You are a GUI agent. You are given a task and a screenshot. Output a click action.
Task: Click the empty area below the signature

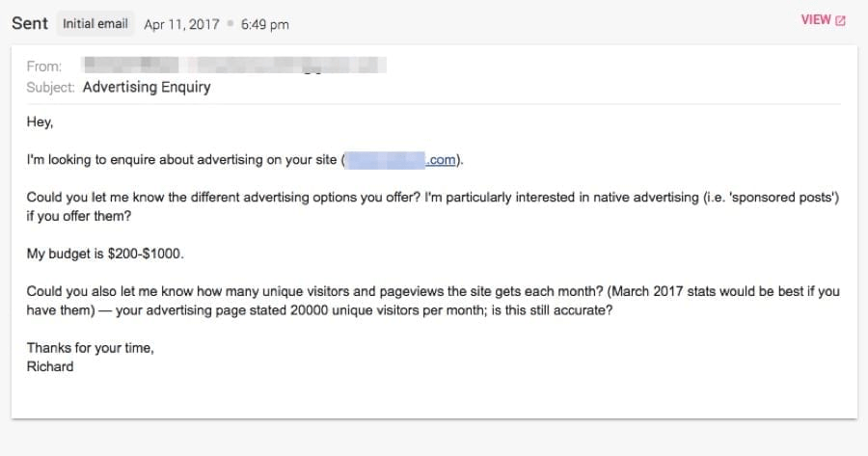(x=434, y=395)
